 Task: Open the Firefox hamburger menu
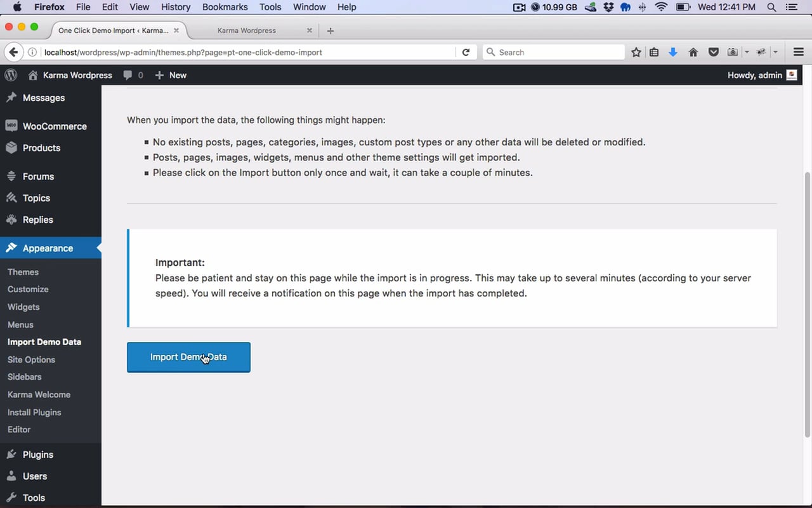798,52
